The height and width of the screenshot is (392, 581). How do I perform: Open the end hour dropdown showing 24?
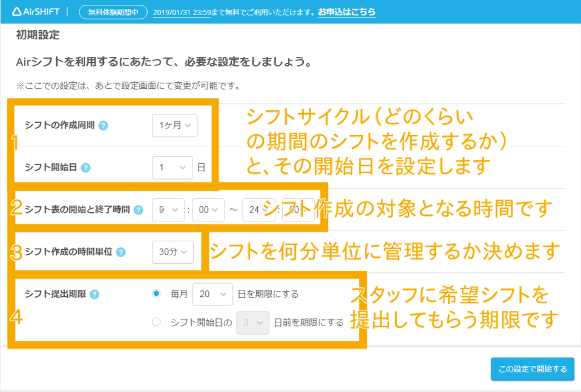tap(258, 210)
